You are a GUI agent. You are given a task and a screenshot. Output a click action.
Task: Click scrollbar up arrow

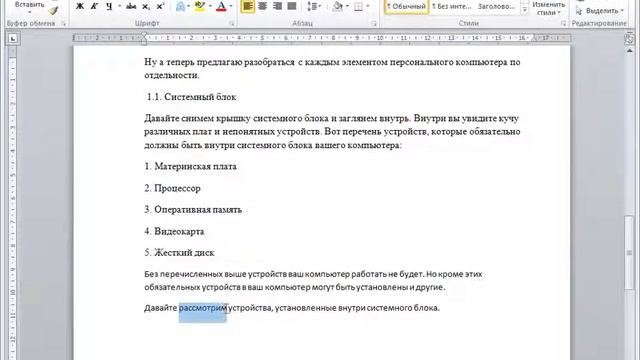click(x=629, y=50)
